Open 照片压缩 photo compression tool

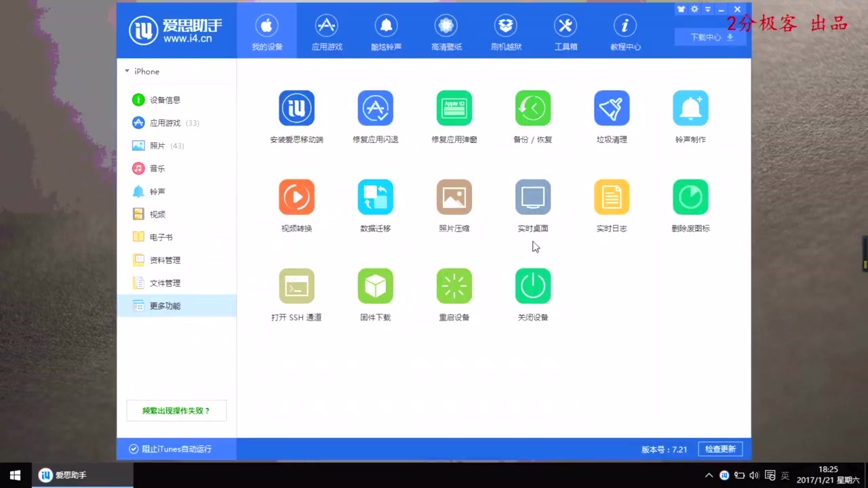(x=454, y=197)
